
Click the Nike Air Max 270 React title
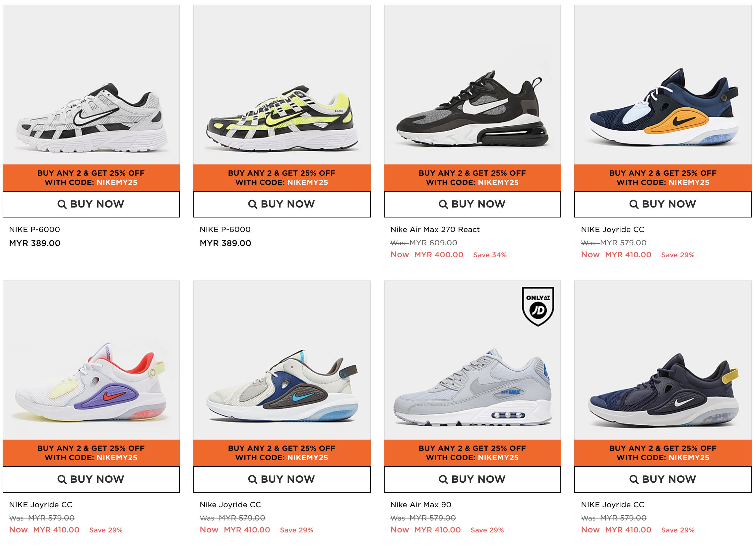[x=435, y=229]
